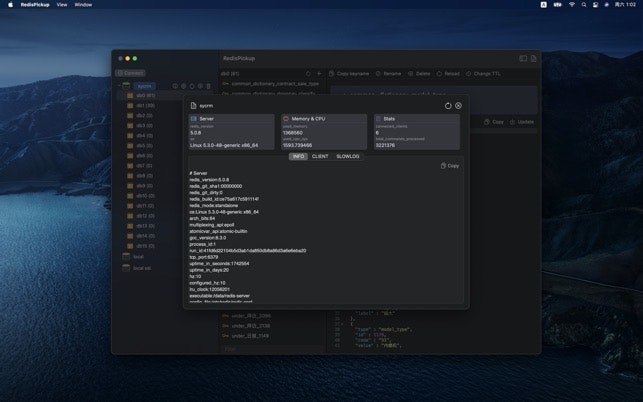The width and height of the screenshot is (643, 402).
Task: Click Change TTL in key toolbar
Action: coord(483,74)
